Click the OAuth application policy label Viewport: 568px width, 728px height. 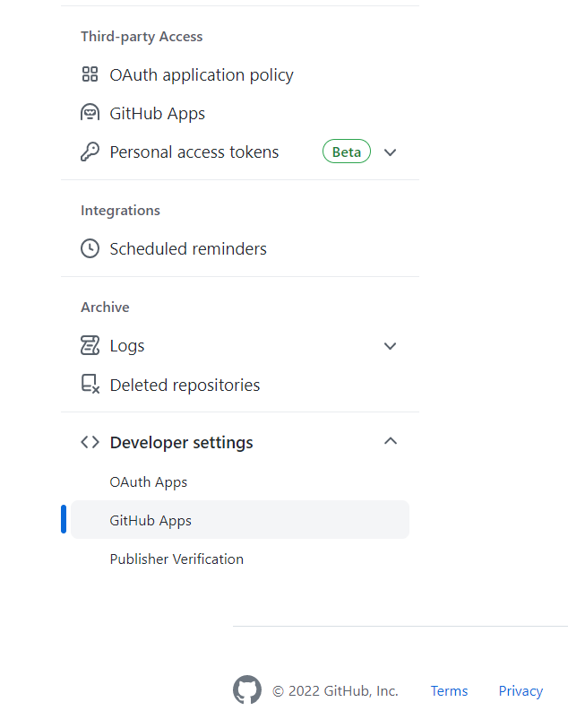point(201,74)
